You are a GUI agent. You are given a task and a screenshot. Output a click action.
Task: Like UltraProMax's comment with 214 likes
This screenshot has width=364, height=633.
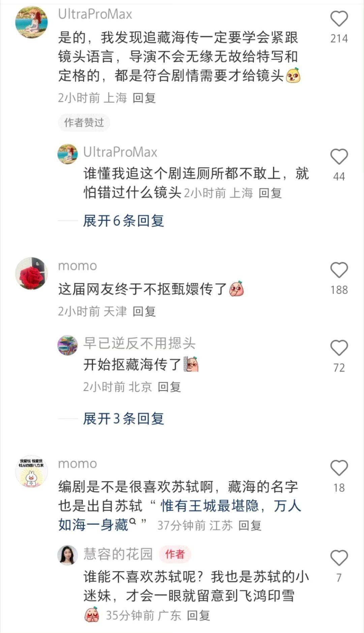pos(339,19)
